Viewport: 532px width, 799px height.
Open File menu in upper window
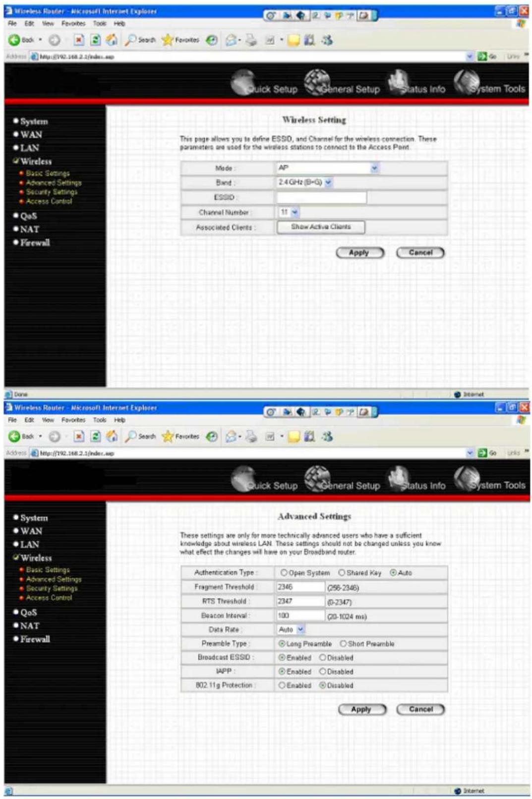point(12,23)
